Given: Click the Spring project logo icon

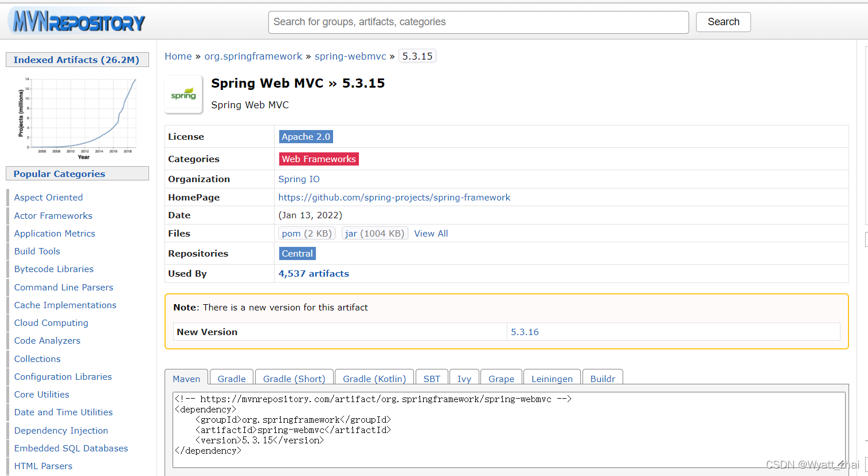Looking at the screenshot, I should (183, 95).
